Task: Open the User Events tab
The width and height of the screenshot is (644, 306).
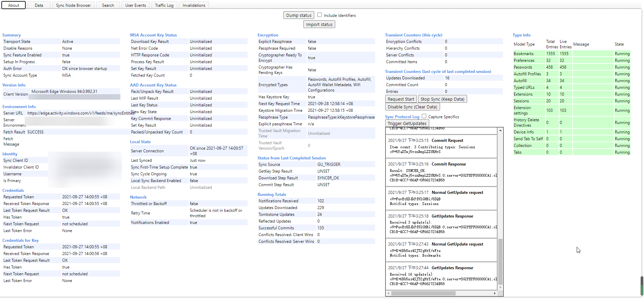Action: click(135, 5)
